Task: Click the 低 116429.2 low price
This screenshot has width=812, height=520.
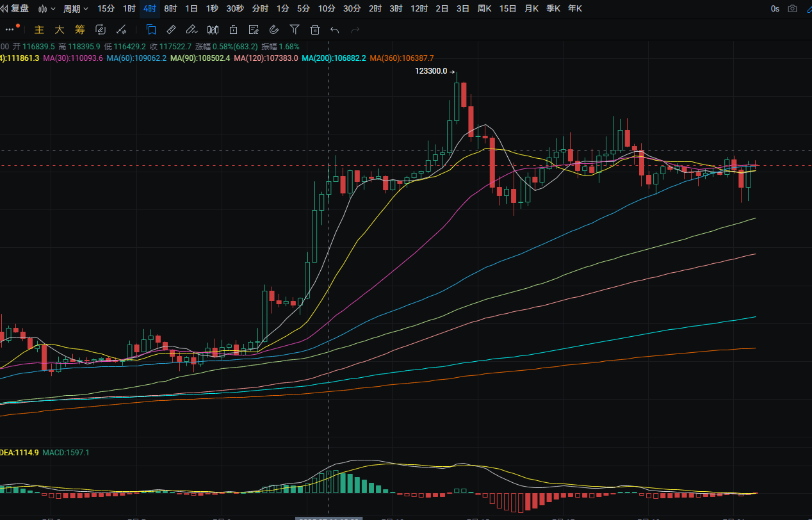Action: click(125, 47)
